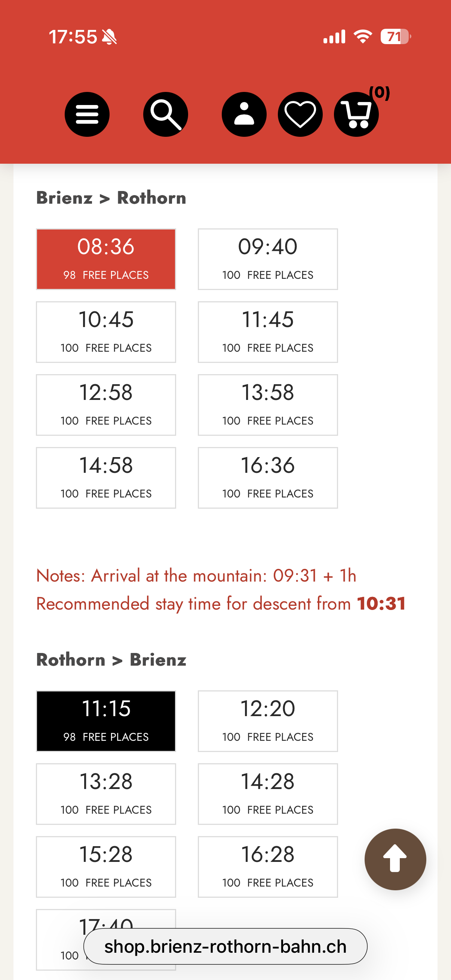
Task: Select the 12:58 ascent departure
Action: tap(106, 405)
